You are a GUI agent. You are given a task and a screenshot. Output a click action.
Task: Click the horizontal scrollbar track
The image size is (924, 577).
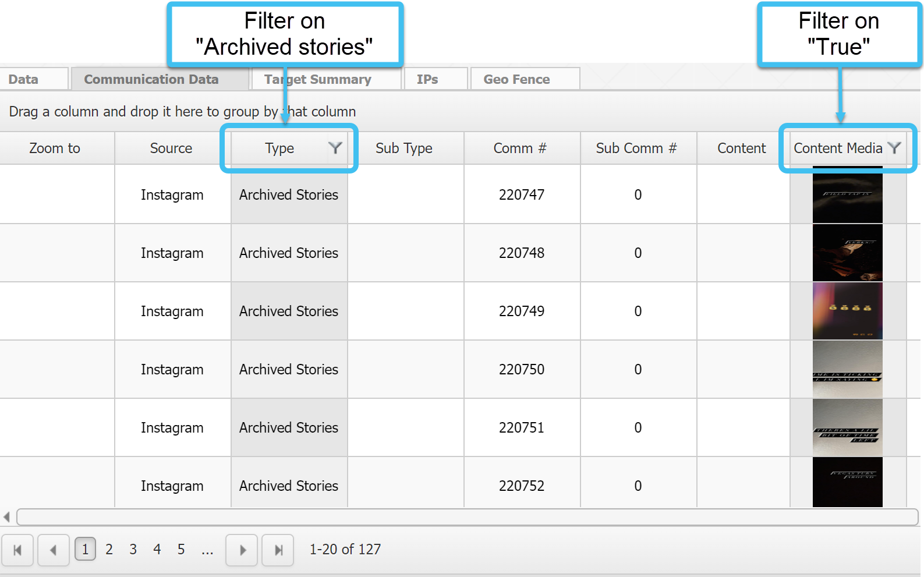point(466,517)
